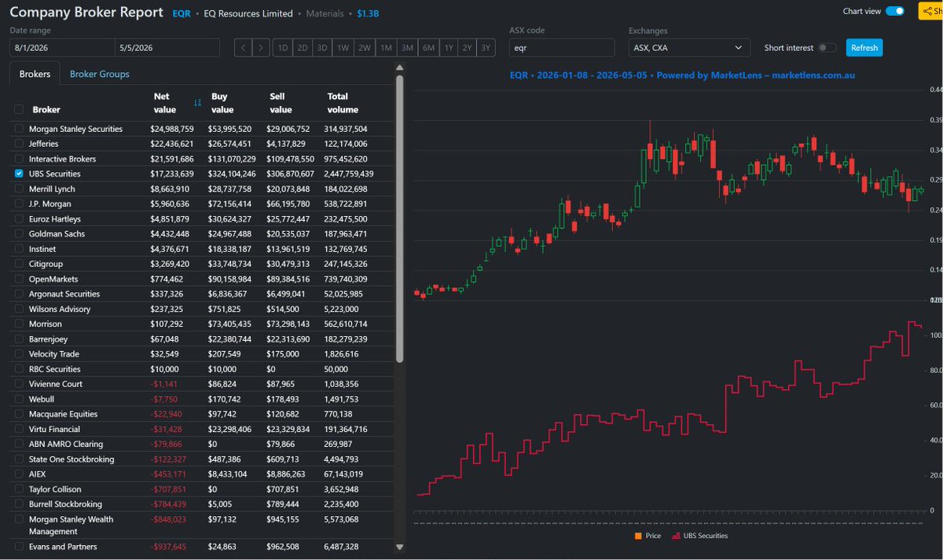Tick the OpenMarkets checkbox

click(19, 279)
